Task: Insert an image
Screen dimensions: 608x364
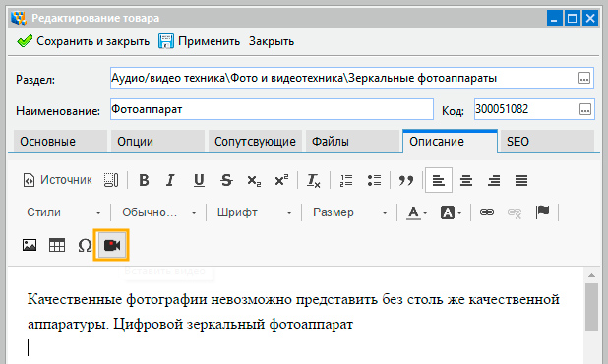Action: click(30, 245)
